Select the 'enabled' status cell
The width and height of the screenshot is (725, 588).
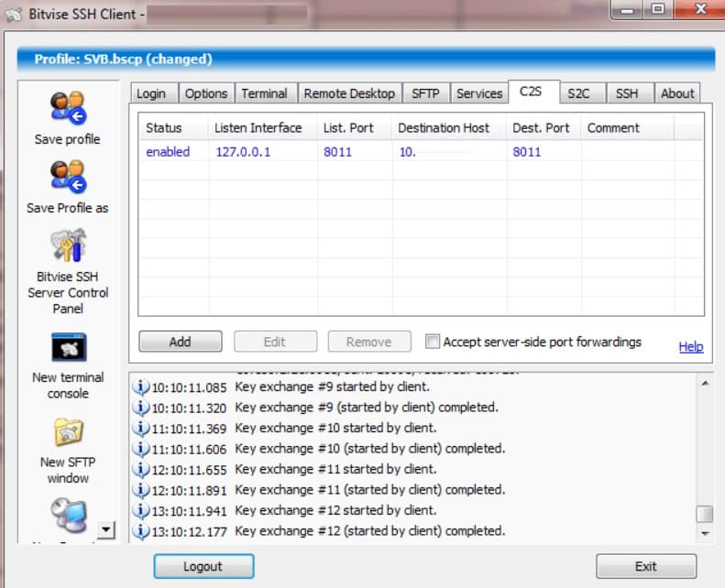pos(168,152)
